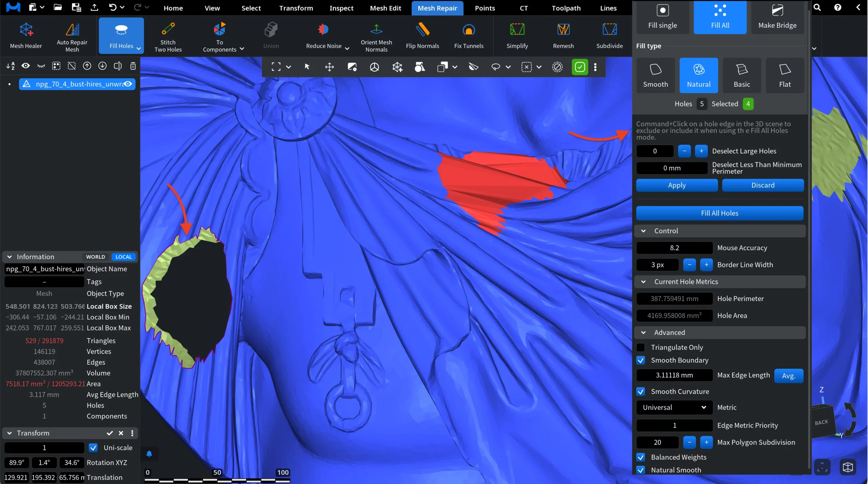Toggle visibility of npg_70_4_bust-hires object
Image resolution: width=868 pixels, height=484 pixels.
pyautogui.click(x=128, y=84)
